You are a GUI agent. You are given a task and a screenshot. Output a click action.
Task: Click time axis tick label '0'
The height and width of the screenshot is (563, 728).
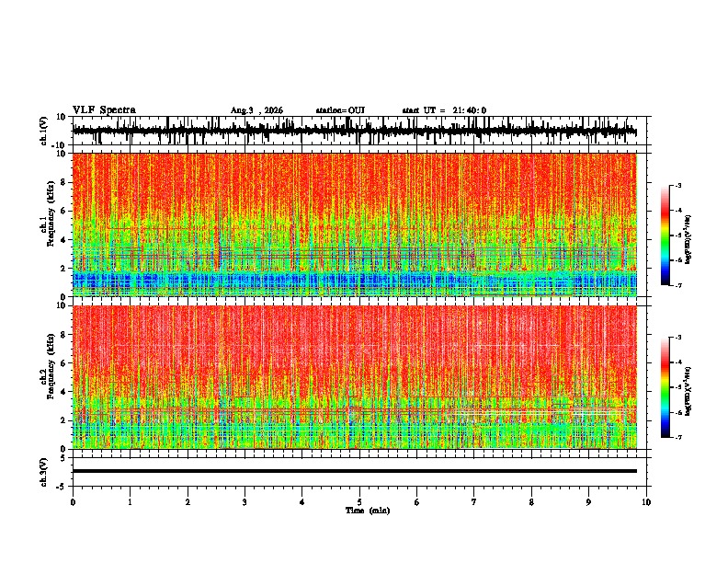coord(73,502)
